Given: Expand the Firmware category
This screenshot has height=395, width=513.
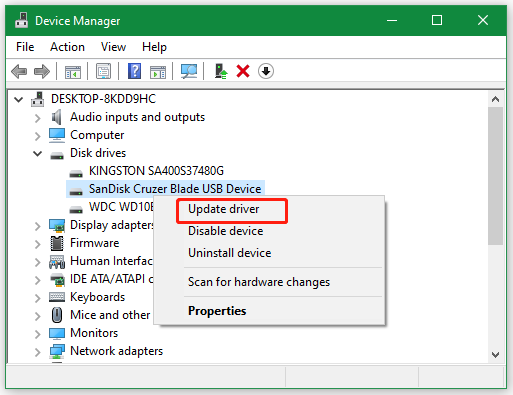Looking at the screenshot, I should pyautogui.click(x=38, y=244).
